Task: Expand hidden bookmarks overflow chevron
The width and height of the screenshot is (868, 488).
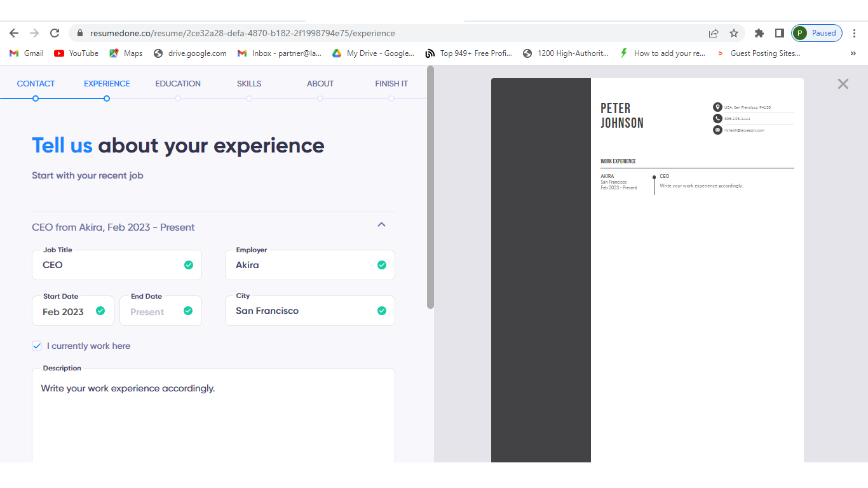Action: coord(853,53)
